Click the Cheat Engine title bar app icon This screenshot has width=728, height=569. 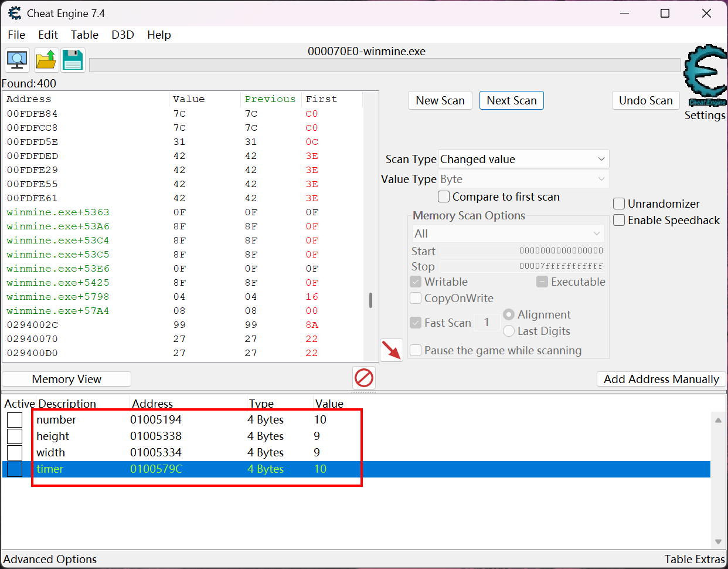point(15,13)
